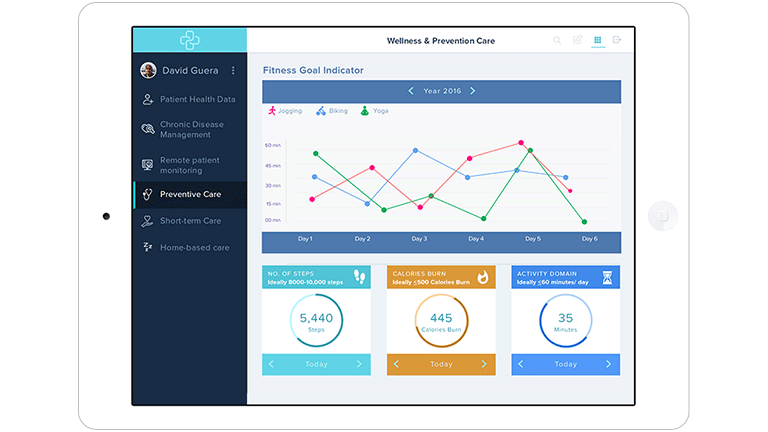The width and height of the screenshot is (768, 432).
Task: Go to previous day on Calories Burn card
Action: tap(396, 364)
